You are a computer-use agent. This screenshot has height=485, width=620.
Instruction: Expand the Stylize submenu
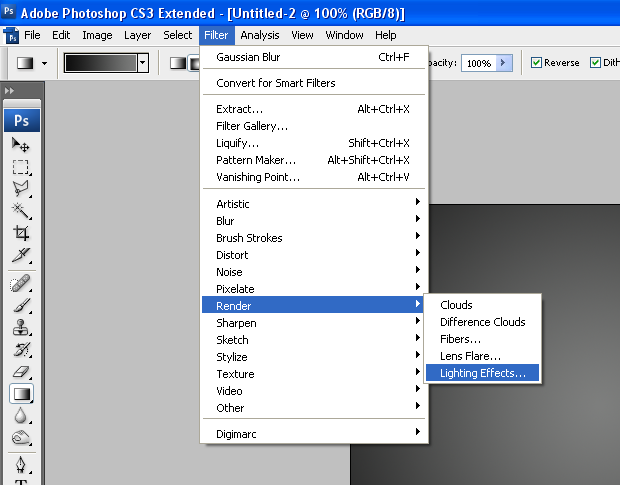click(313, 357)
